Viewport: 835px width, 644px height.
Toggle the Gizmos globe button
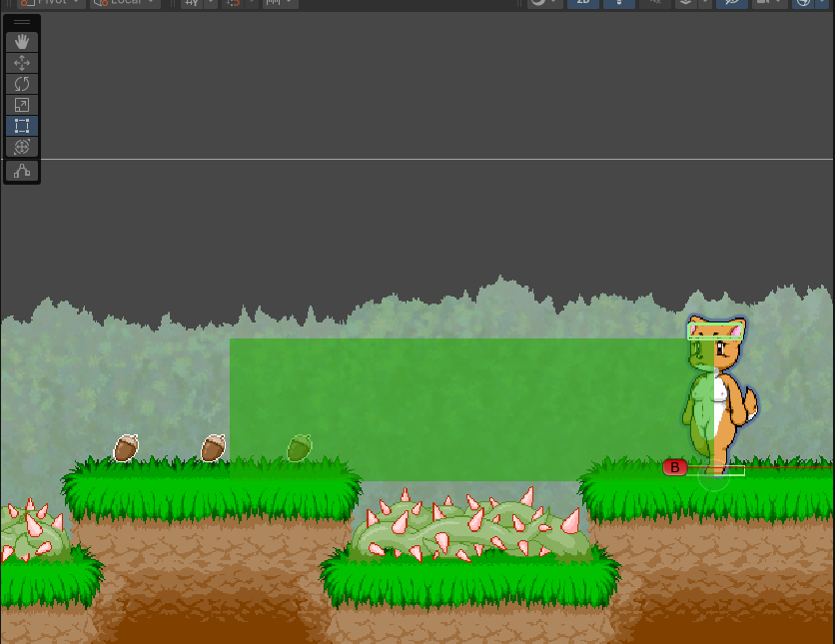click(803, 3)
